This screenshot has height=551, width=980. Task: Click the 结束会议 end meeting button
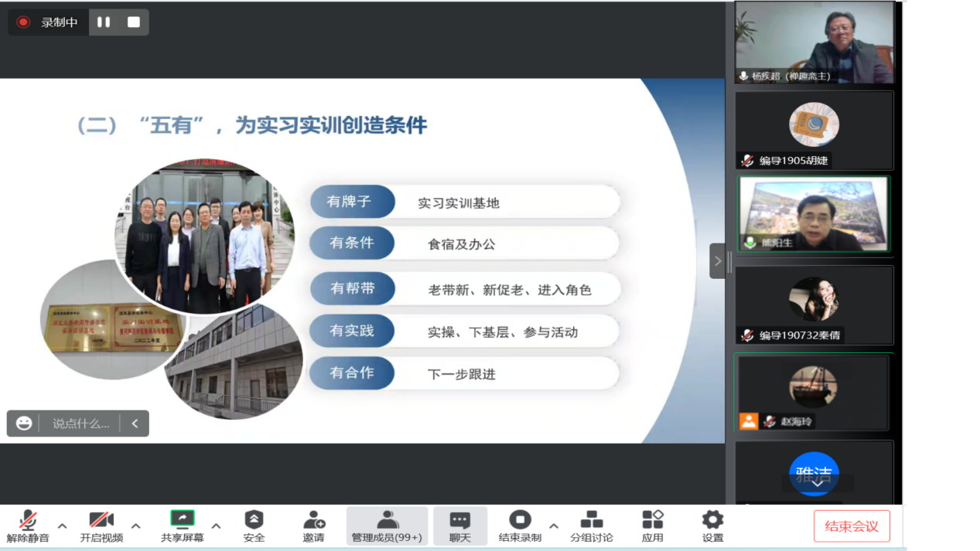[x=852, y=526]
